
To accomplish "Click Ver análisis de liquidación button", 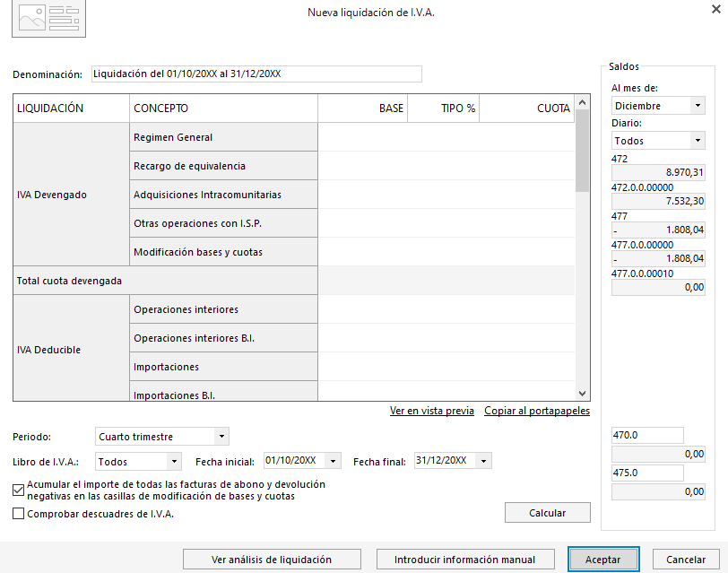I will pyautogui.click(x=272, y=559).
